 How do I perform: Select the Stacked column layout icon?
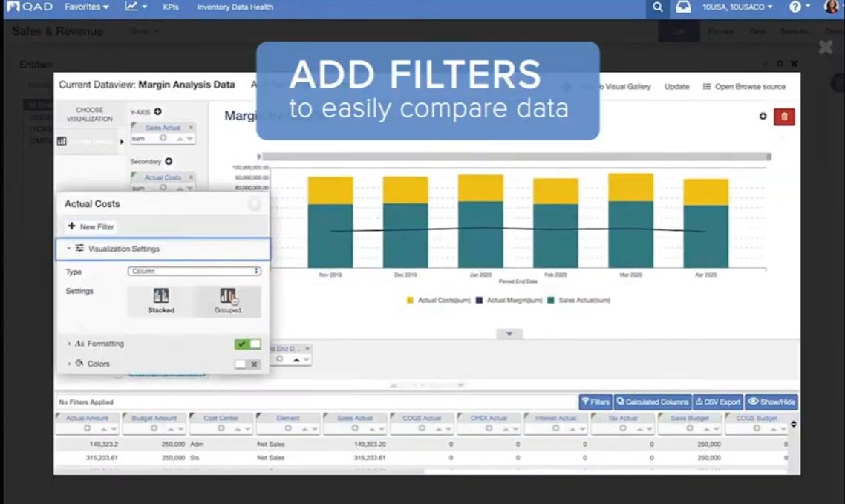160,296
